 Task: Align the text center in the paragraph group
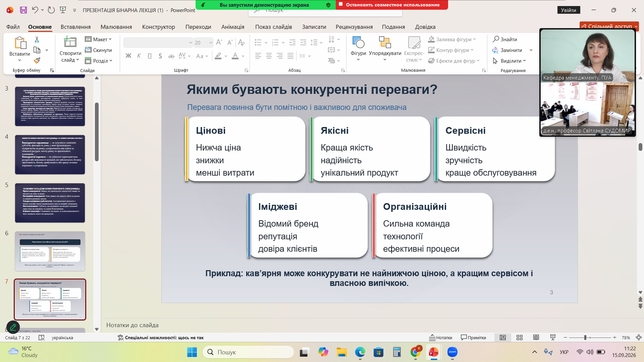pos(269,56)
